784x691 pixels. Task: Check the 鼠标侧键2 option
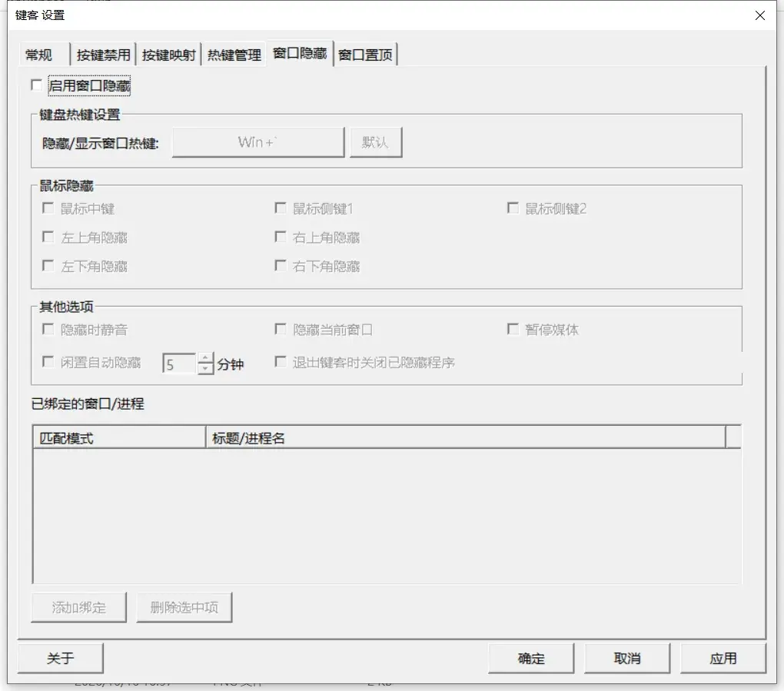pos(513,208)
